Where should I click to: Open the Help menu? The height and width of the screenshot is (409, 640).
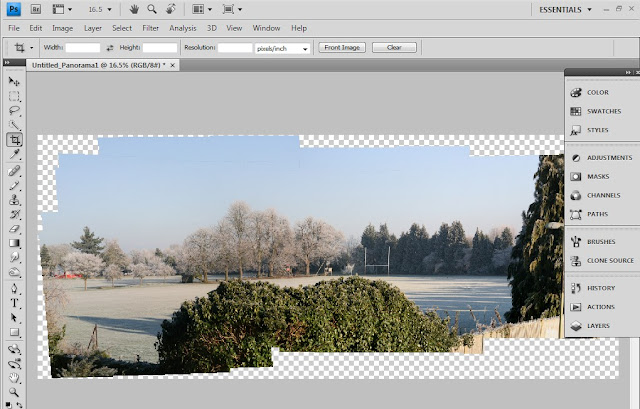299,28
